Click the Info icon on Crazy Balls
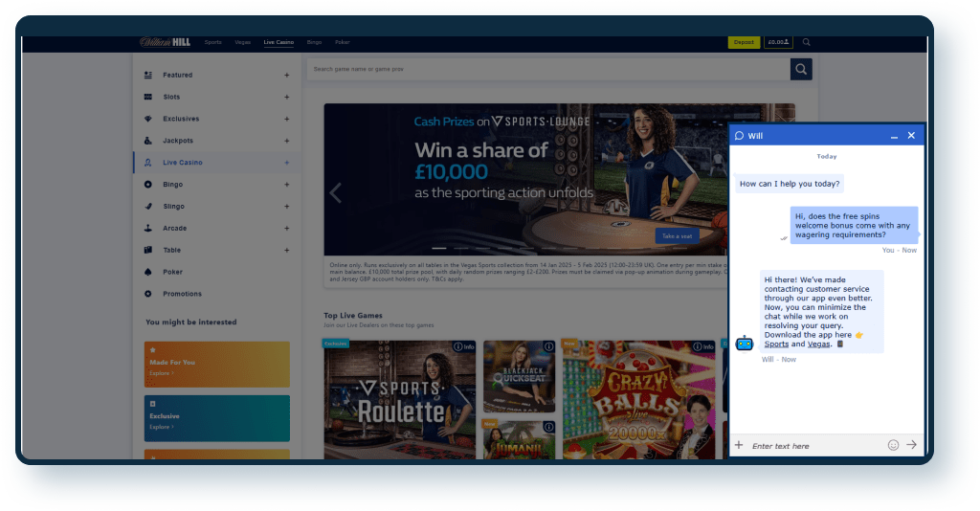Screen dimensions: 980x511 coord(703,346)
